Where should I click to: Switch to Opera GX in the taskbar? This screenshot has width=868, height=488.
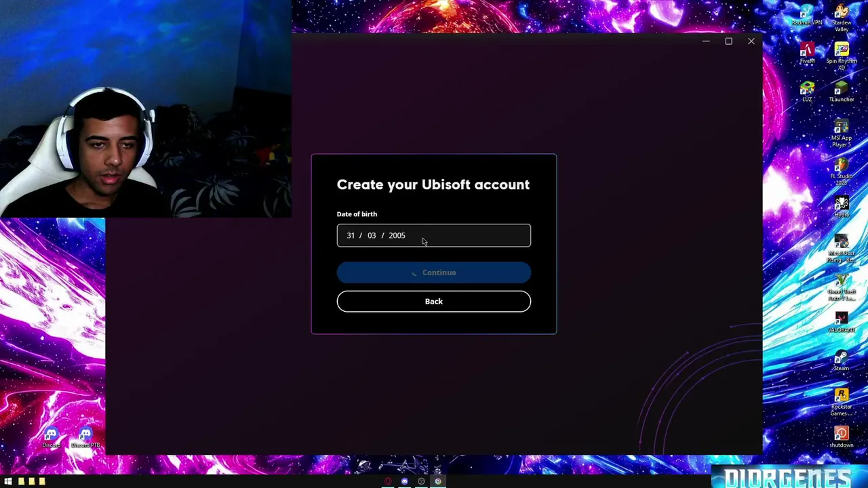point(388,481)
